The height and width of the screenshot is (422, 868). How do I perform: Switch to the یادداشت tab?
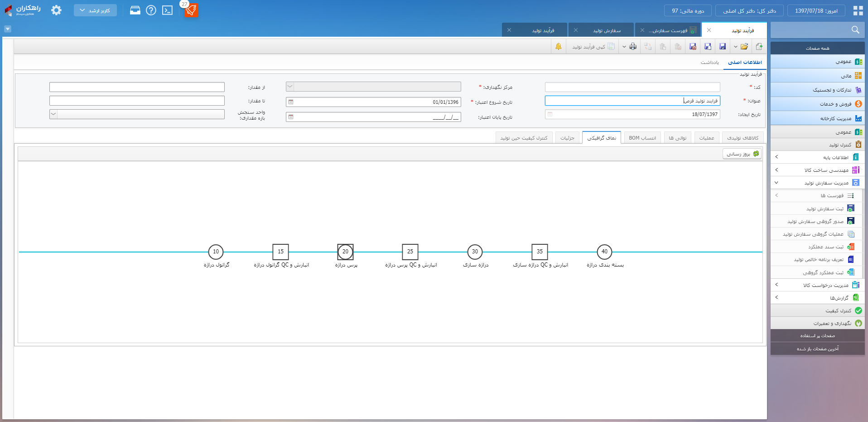[710, 63]
